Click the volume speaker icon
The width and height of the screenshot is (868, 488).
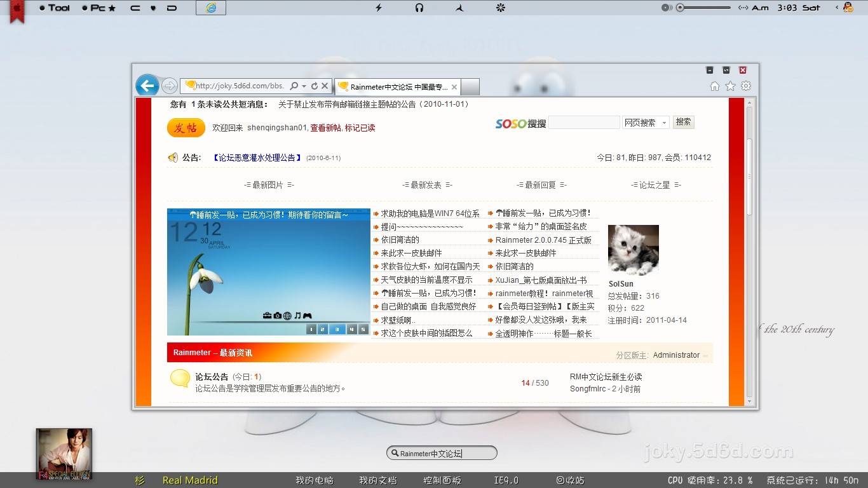click(666, 8)
